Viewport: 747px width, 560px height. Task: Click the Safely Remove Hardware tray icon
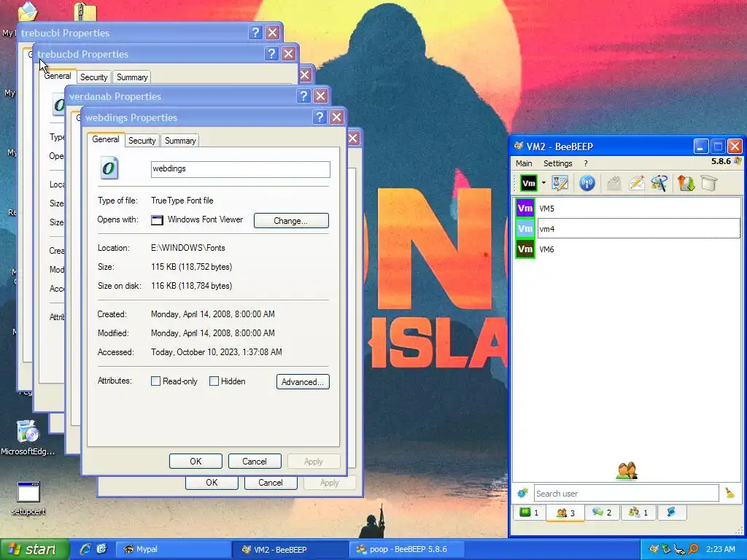667,549
